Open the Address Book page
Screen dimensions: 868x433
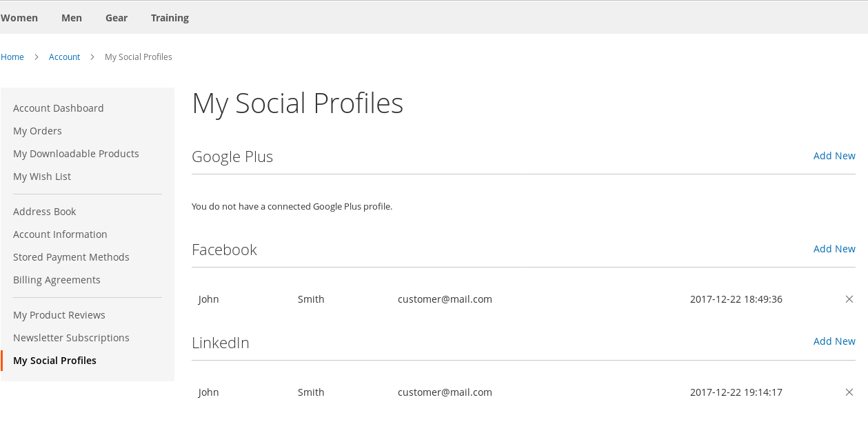[x=44, y=212]
